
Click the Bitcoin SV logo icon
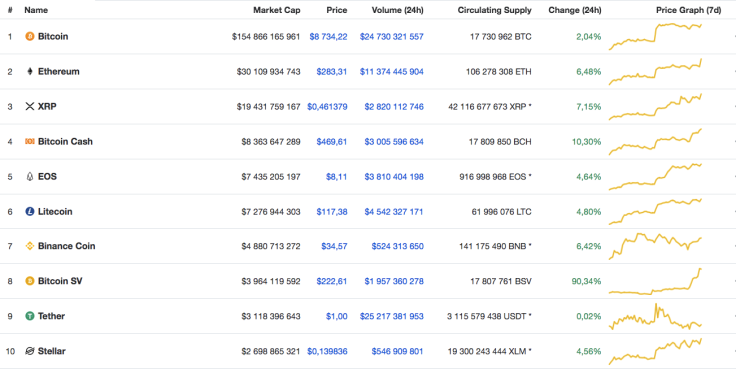point(30,281)
